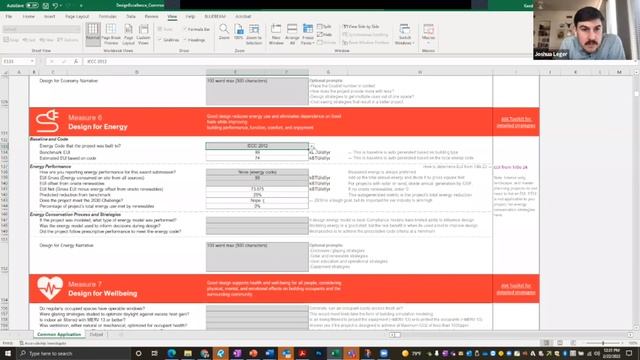Switch to the Data ribbon tab
The image size is (640, 360).
[x=131, y=16]
